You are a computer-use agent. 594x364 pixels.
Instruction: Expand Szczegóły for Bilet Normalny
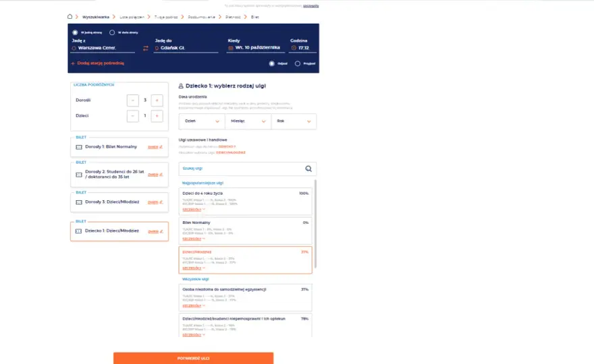pos(194,239)
